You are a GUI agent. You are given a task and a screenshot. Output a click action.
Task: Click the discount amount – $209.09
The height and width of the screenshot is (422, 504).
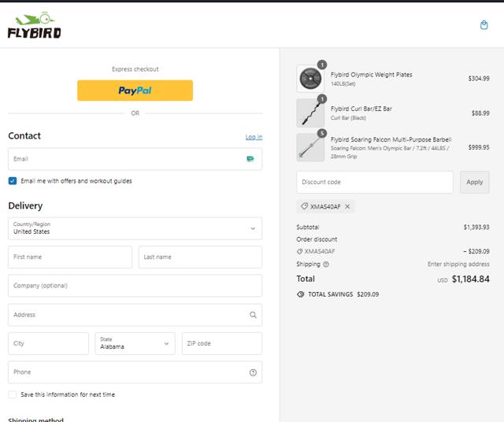(x=476, y=251)
